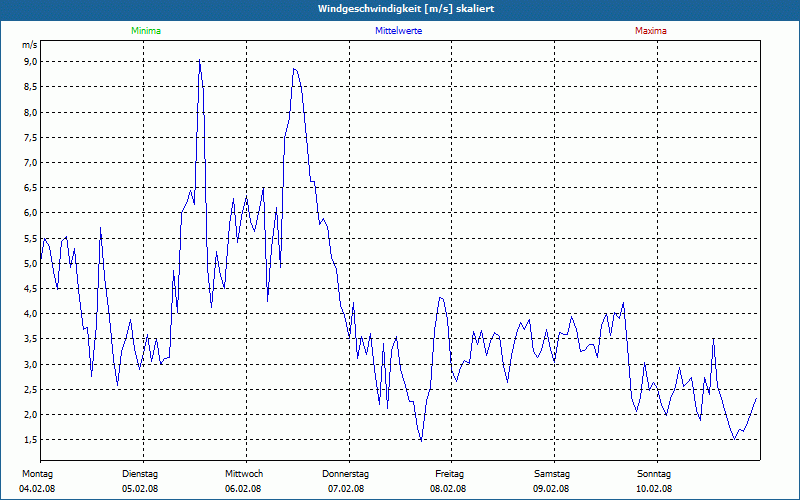Select the blue Mittelwerte legend label
The width and height of the screenshot is (800, 500).
pyautogui.click(x=398, y=31)
